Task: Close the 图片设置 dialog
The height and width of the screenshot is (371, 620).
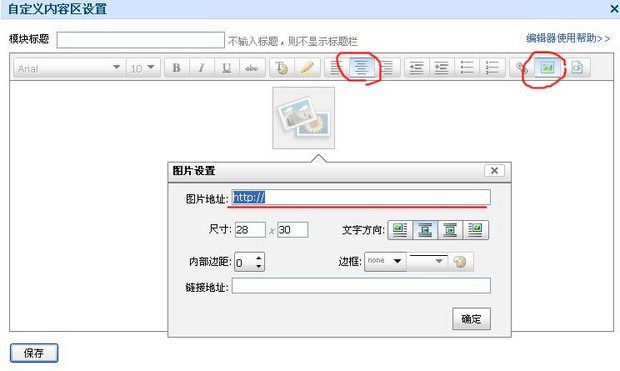Action: point(494,170)
